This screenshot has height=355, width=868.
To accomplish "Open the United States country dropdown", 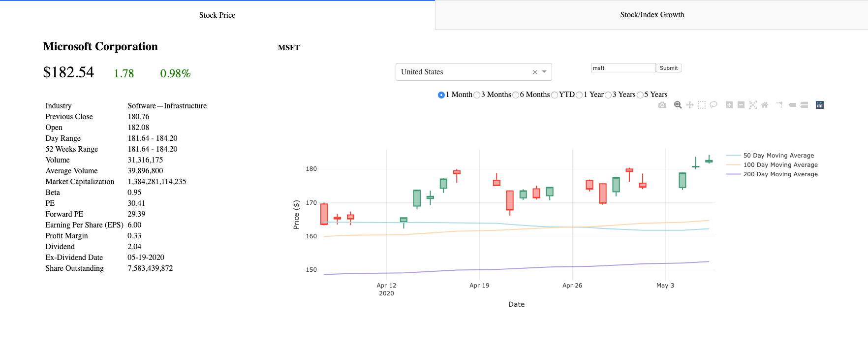I will tap(473, 72).
